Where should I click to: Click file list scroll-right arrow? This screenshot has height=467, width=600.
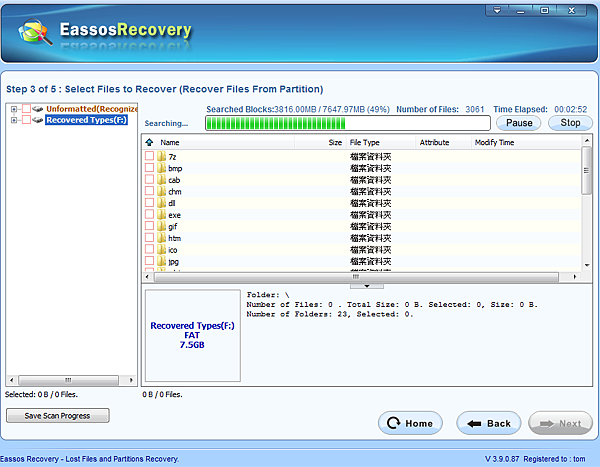pos(575,277)
